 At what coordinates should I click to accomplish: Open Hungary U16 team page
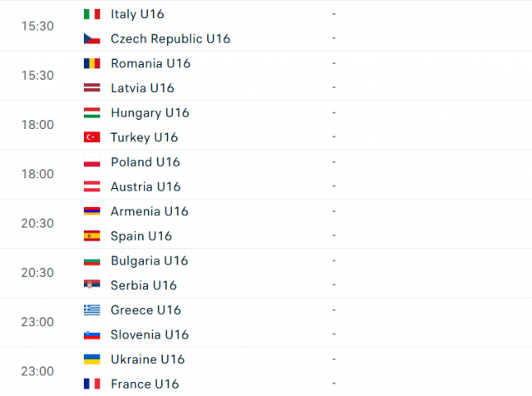point(150,113)
